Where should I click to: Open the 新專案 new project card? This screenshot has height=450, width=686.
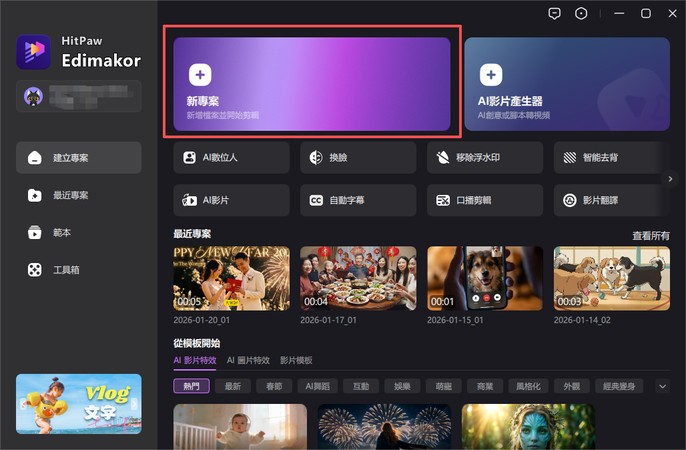pyautogui.click(x=312, y=84)
